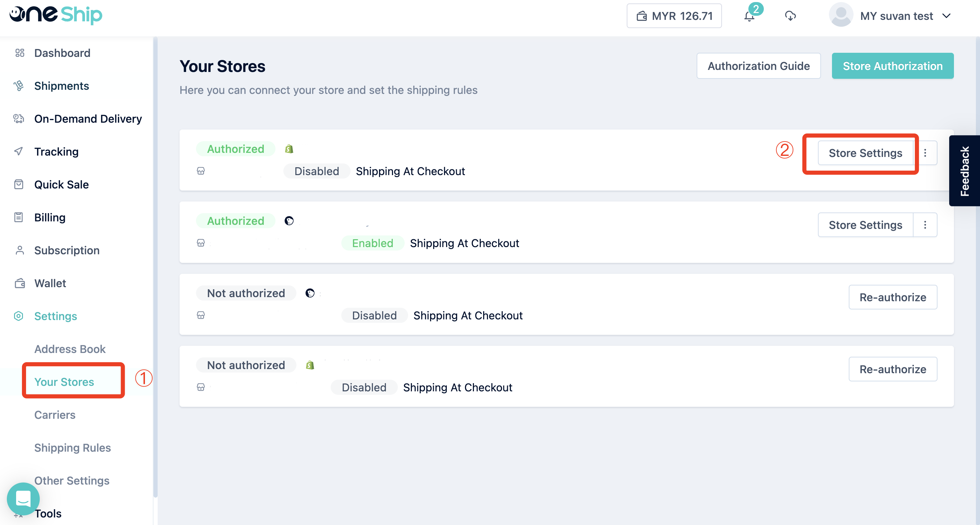
Task: Open Tracking page
Action: 56,151
